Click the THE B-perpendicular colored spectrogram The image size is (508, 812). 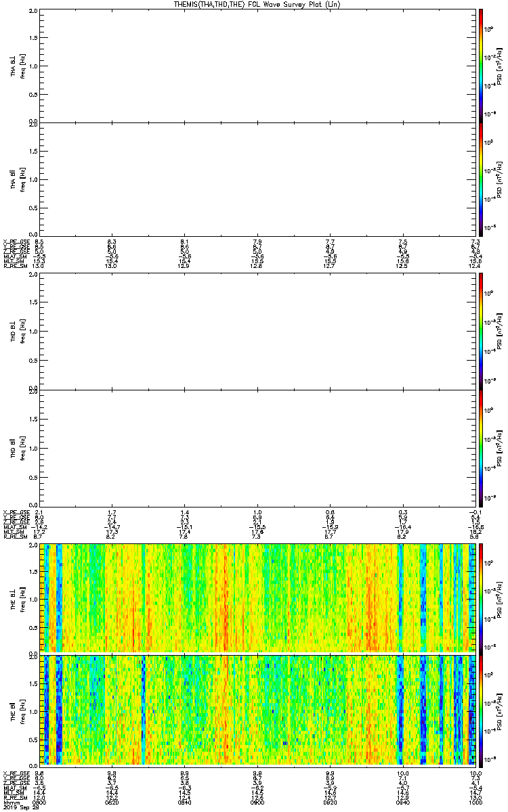pos(256,597)
